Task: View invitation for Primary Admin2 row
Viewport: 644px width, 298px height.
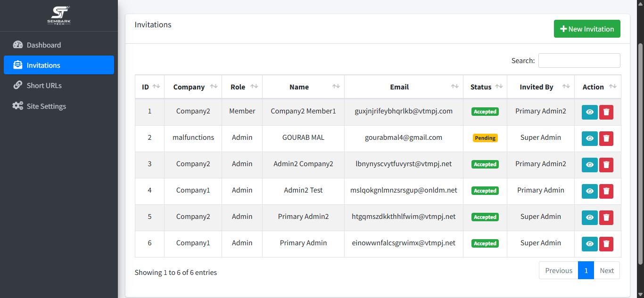Action: (x=589, y=217)
